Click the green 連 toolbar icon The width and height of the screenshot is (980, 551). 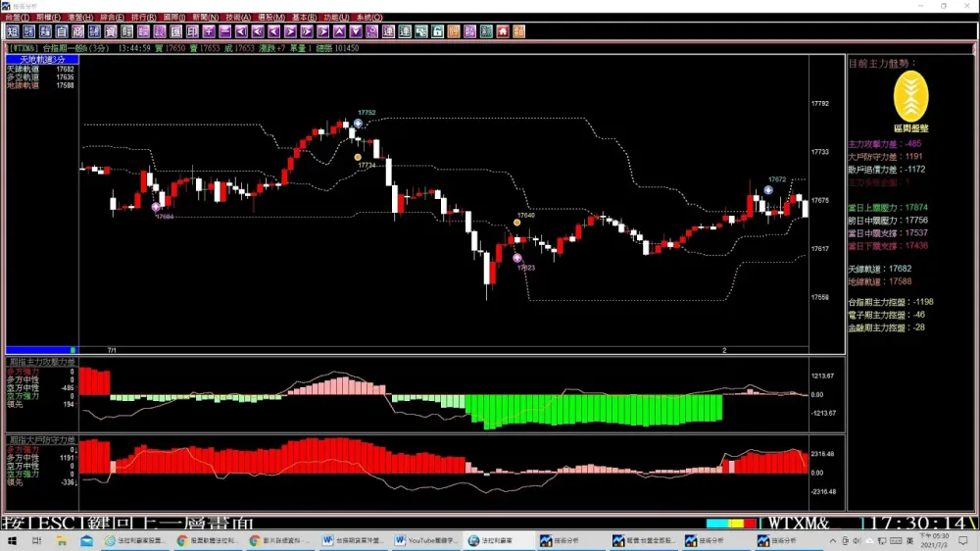[405, 31]
